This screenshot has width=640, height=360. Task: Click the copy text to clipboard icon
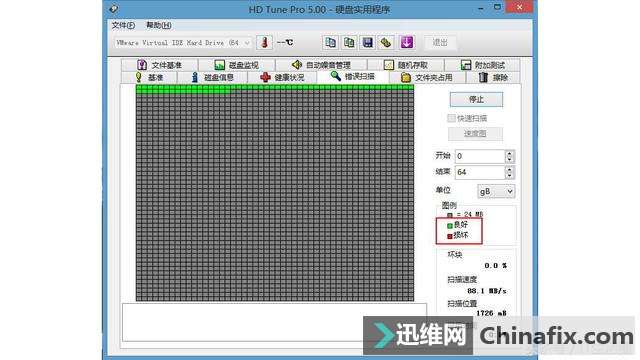(330, 42)
